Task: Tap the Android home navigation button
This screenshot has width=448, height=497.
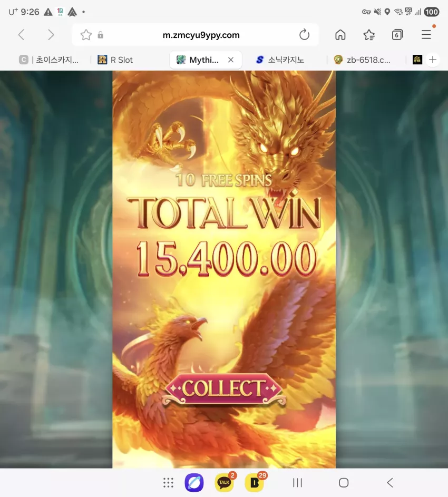Action: pos(344,483)
